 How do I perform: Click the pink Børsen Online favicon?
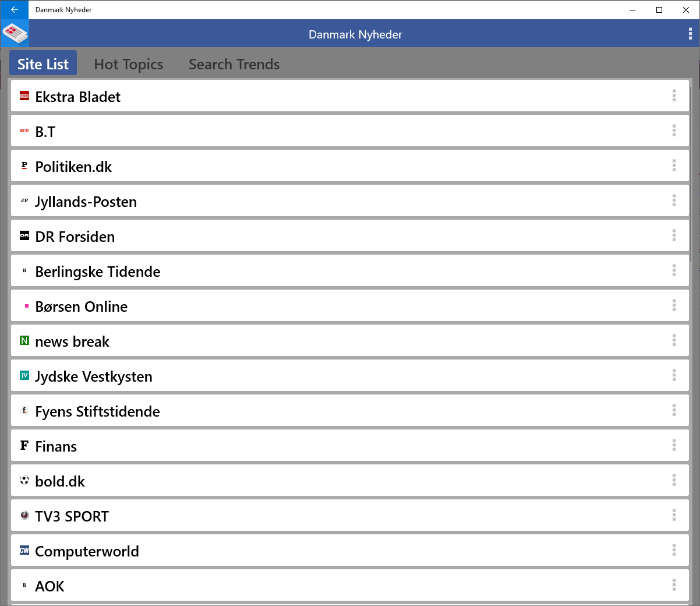pos(26,305)
